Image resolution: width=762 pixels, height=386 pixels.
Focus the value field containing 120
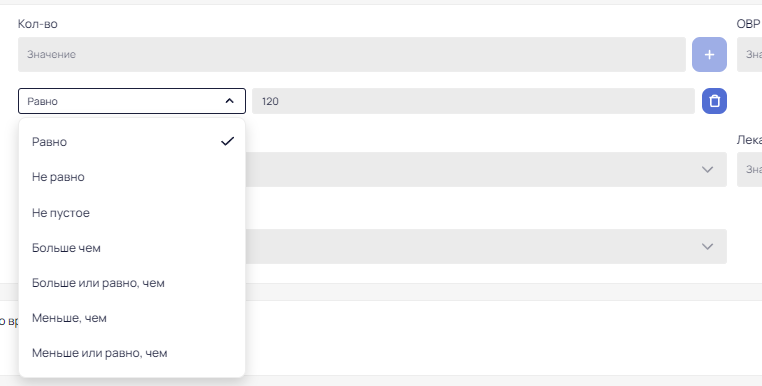point(473,101)
